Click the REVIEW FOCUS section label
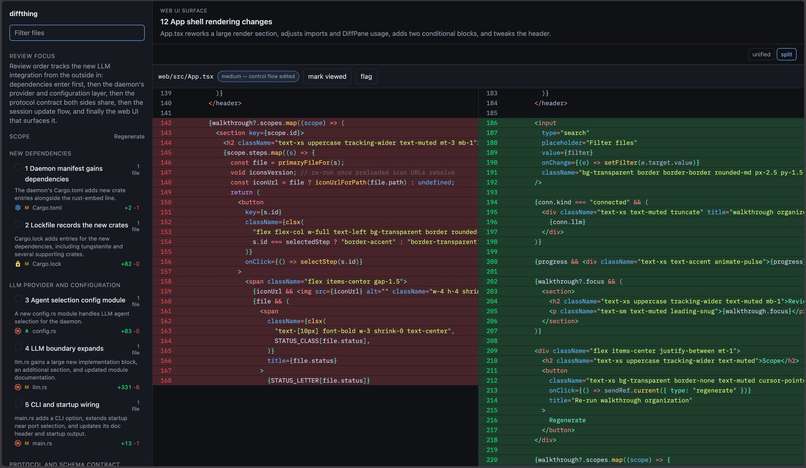This screenshot has height=468, width=806. (x=32, y=56)
